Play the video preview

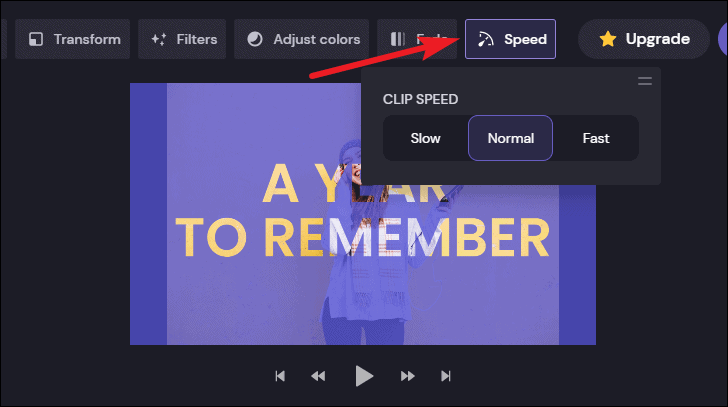point(364,376)
